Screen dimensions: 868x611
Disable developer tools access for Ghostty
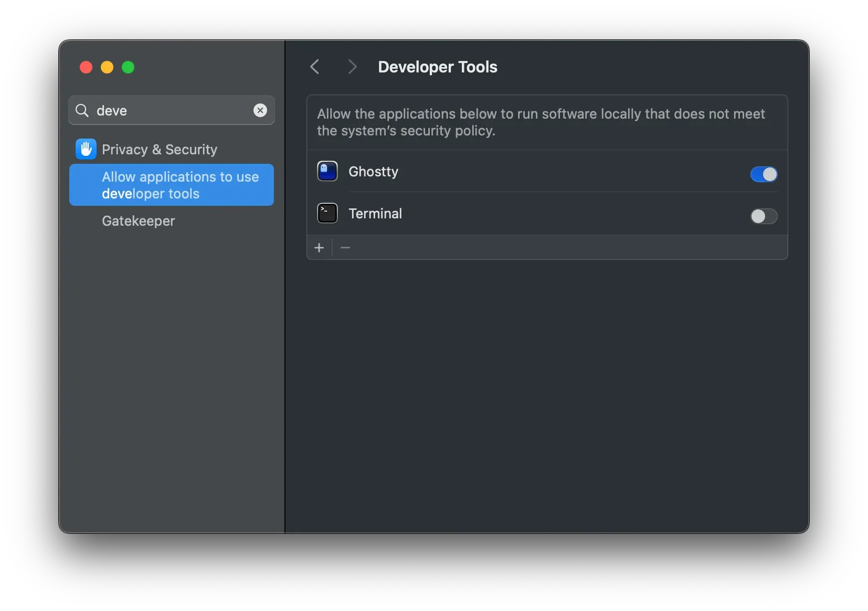tap(764, 174)
